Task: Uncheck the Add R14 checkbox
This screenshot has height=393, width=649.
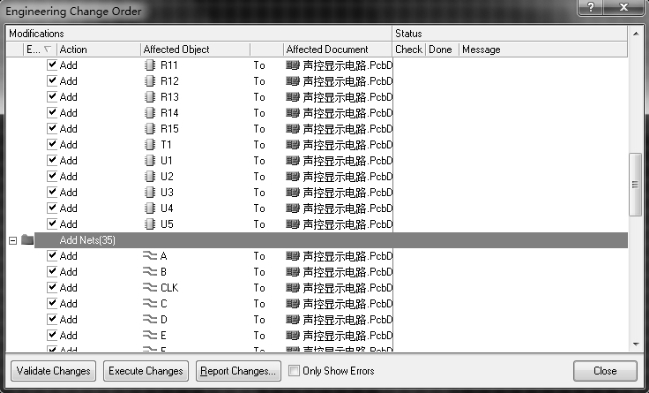Action: tap(52, 113)
